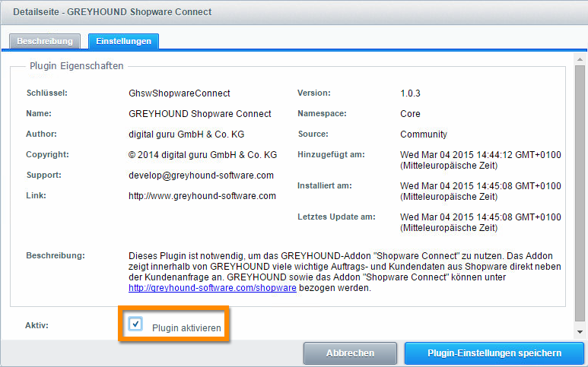588x367 pixels.
Task: Click the Aktiv: label
Action: point(37,325)
